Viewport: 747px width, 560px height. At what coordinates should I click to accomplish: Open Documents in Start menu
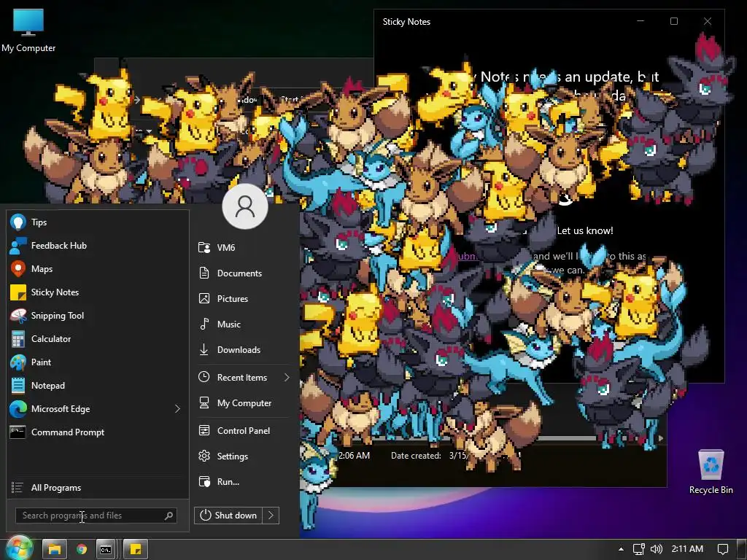click(x=244, y=273)
